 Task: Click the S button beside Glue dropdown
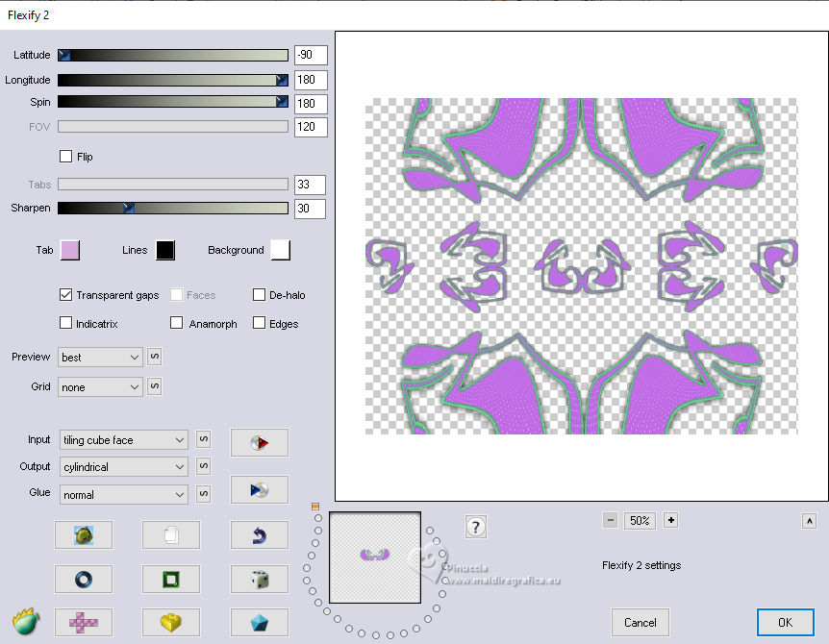click(x=204, y=493)
